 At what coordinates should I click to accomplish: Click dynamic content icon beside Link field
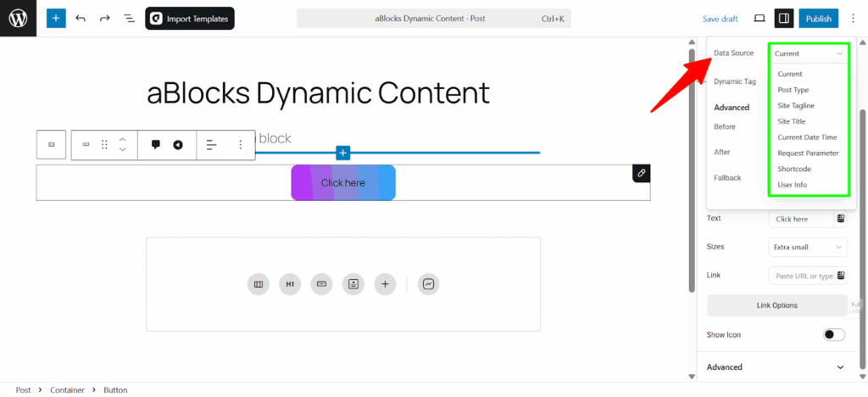(841, 275)
